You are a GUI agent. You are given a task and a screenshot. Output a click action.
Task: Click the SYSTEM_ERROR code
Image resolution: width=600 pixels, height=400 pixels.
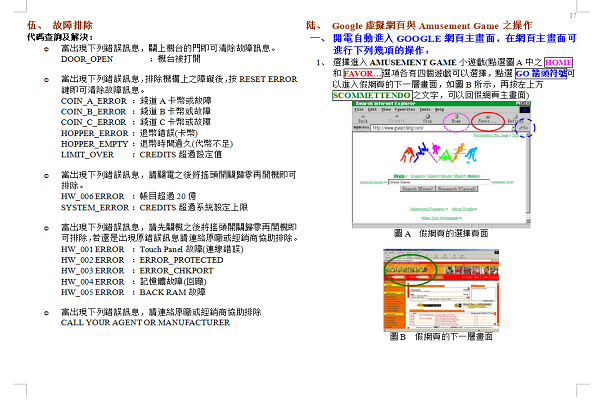pyautogui.click(x=95, y=207)
